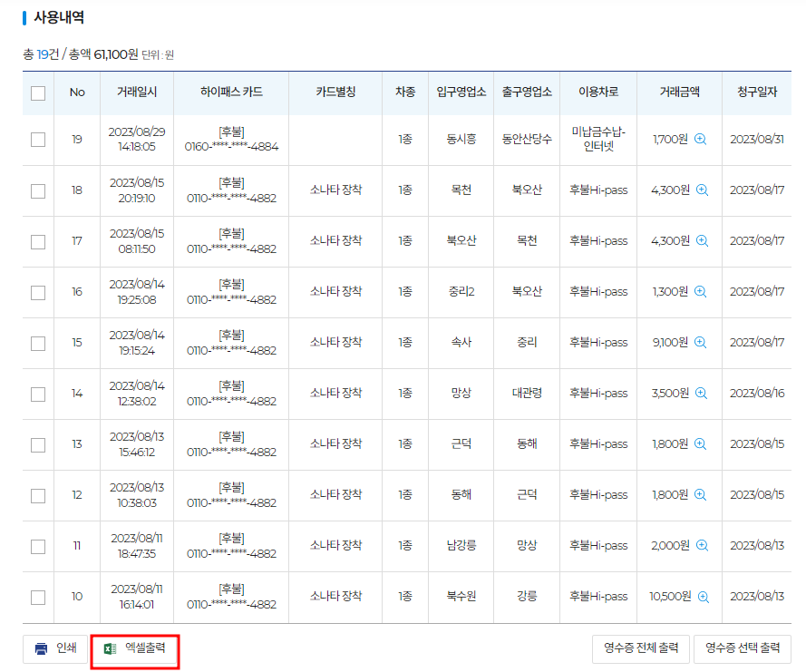Click 미납금수납-인터넷 lane cell

pyautogui.click(x=598, y=139)
